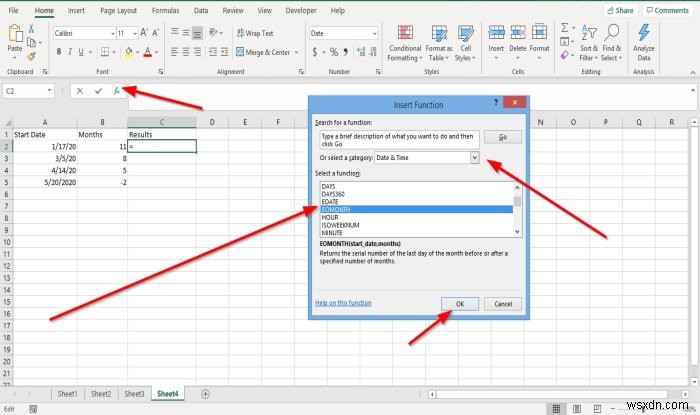Click Merge & Center button
The width and height of the screenshot is (700, 415).
coord(263,52)
